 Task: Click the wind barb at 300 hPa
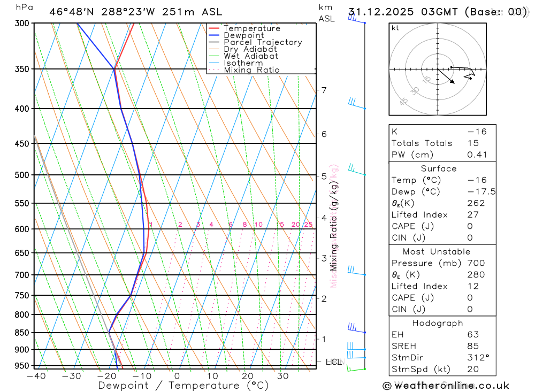click(356, 18)
